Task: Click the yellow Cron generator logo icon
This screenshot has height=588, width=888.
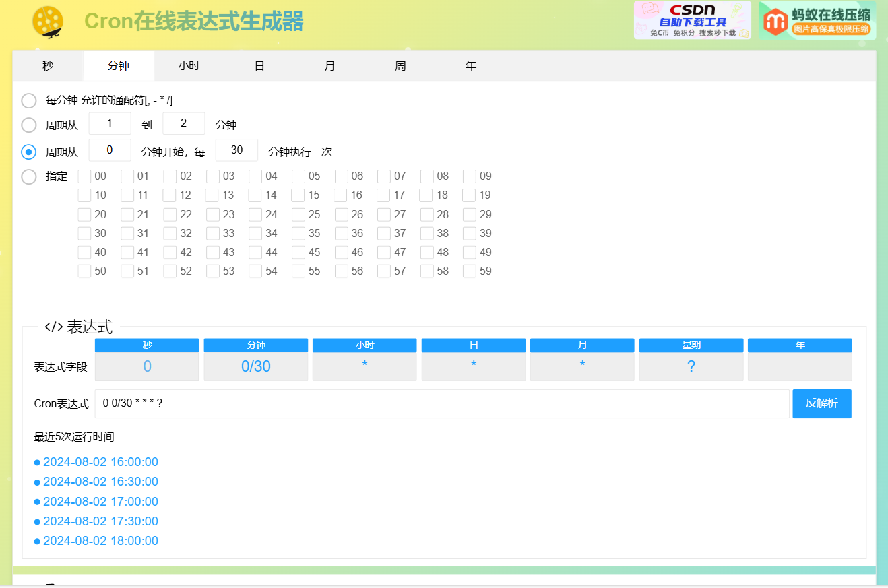Action: [48, 22]
